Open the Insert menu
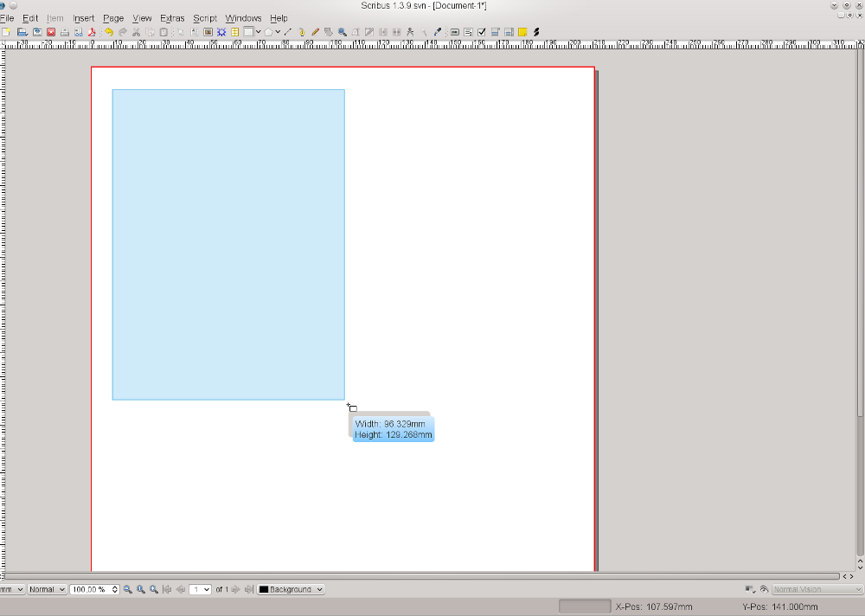The image size is (865, 616). [x=84, y=18]
